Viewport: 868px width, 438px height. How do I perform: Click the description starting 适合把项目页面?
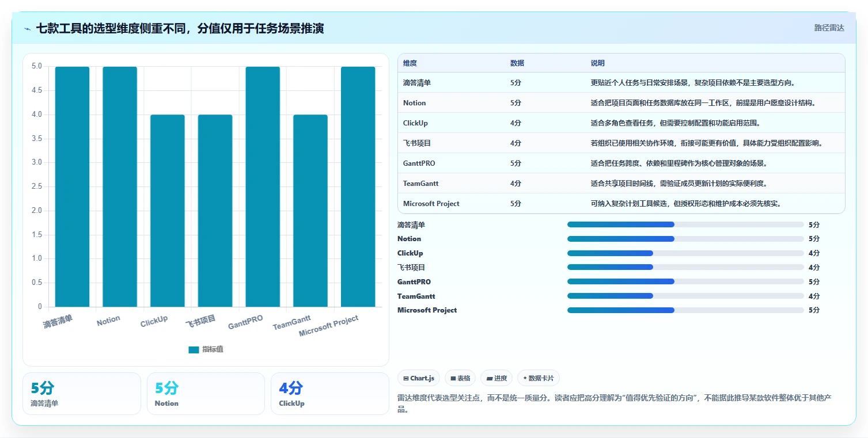703,103
